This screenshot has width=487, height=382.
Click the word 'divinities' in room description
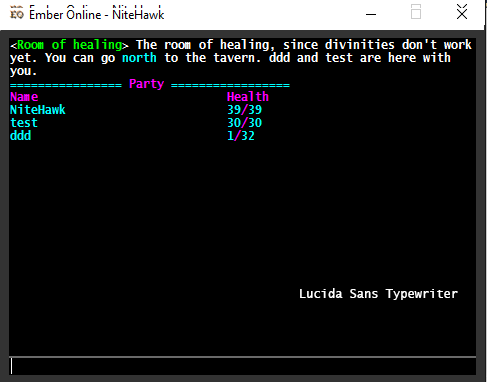coord(359,45)
